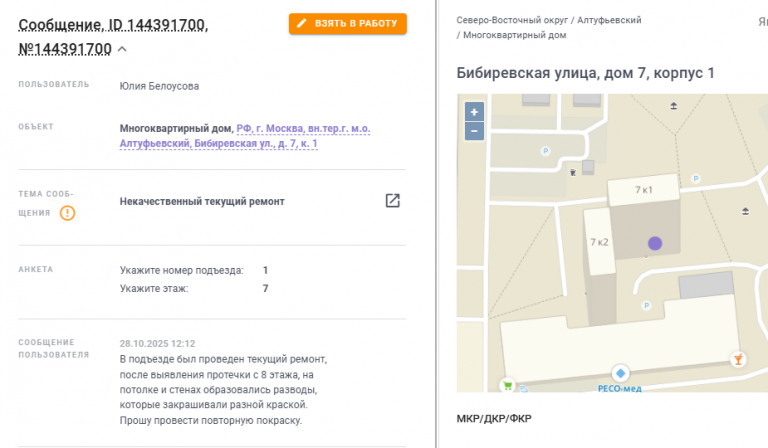Viewport: 768px width, 448px height.
Task: Click user name Юлия Белоусова
Action: (x=159, y=86)
